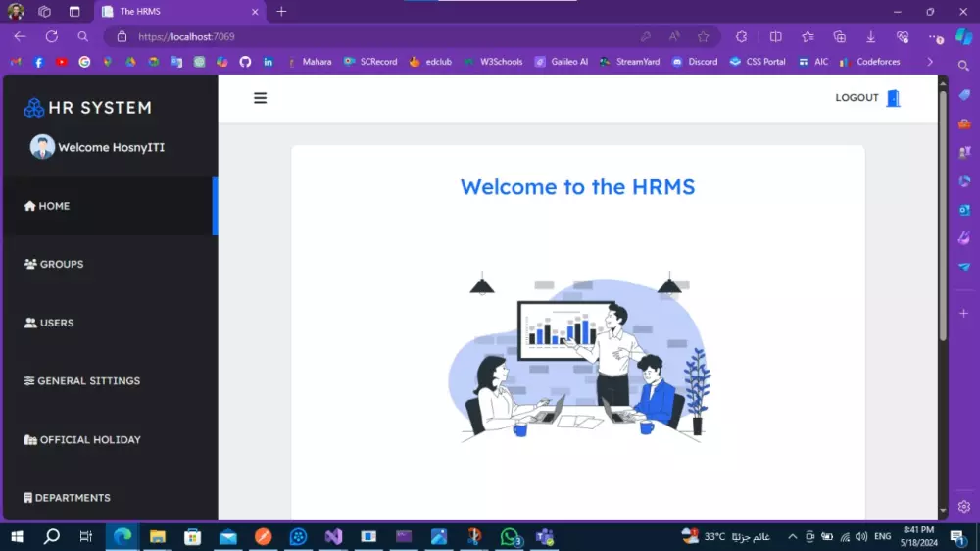Open the GitHub bookmark
Viewport: 980px width, 551px height.
click(x=245, y=62)
